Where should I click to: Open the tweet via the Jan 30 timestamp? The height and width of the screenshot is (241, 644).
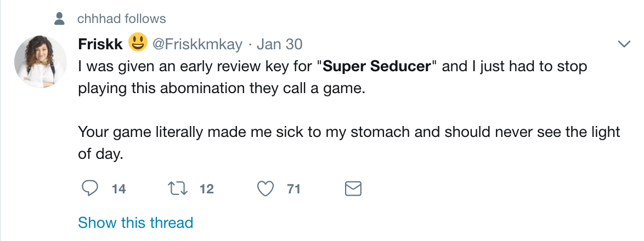tap(279, 44)
